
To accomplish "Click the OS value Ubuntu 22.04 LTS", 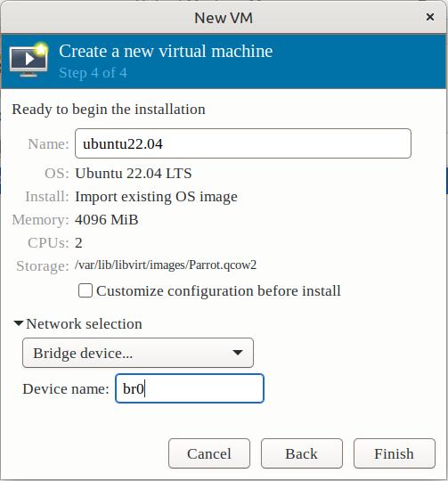I will [134, 174].
